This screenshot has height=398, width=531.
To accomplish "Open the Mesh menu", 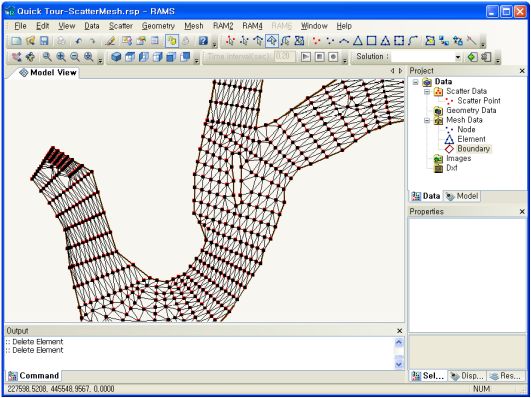I will 194,26.
